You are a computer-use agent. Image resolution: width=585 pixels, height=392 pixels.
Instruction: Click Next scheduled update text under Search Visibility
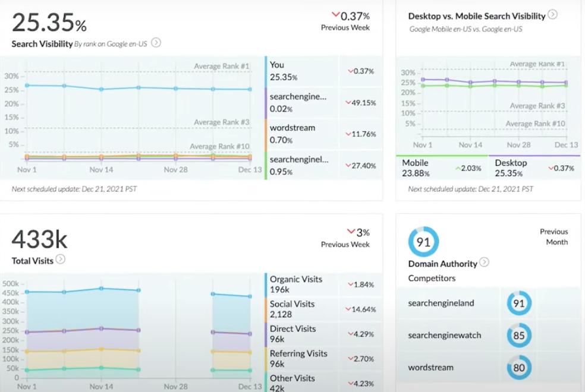[74, 189]
